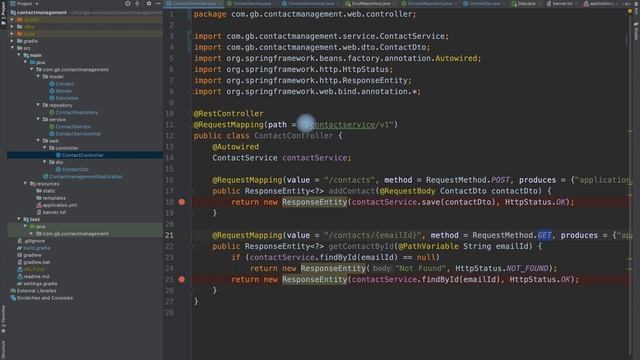Switch to the ContactService.java tab

click(251, 3)
